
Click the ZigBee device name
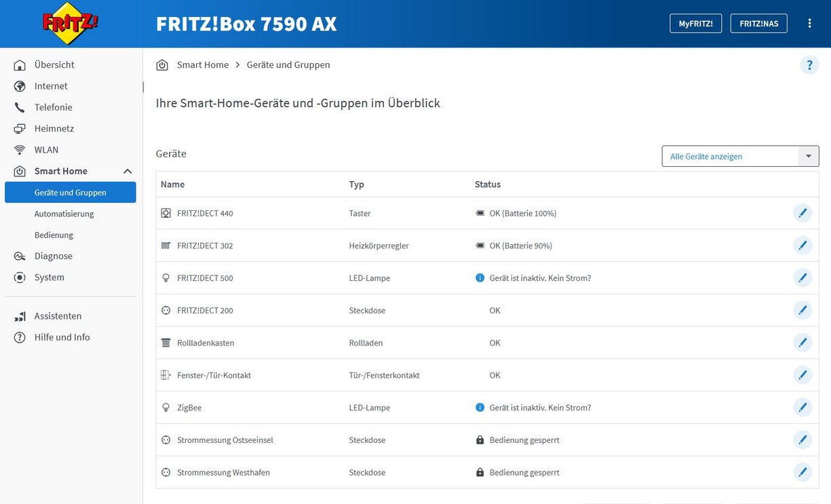(x=189, y=408)
